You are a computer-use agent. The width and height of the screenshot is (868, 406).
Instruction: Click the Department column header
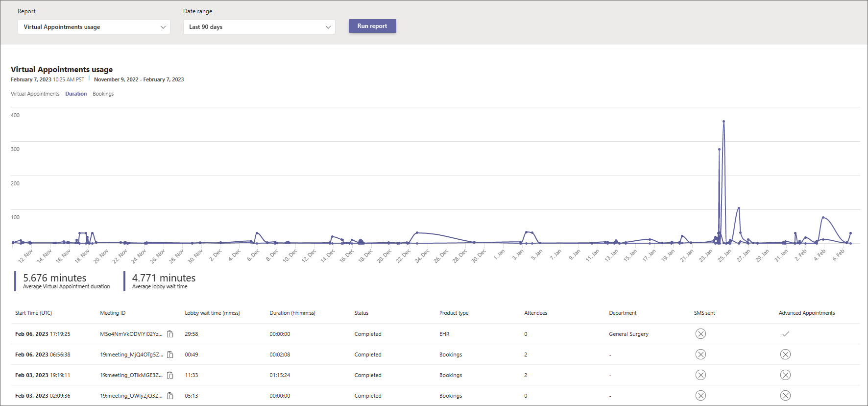coord(623,313)
